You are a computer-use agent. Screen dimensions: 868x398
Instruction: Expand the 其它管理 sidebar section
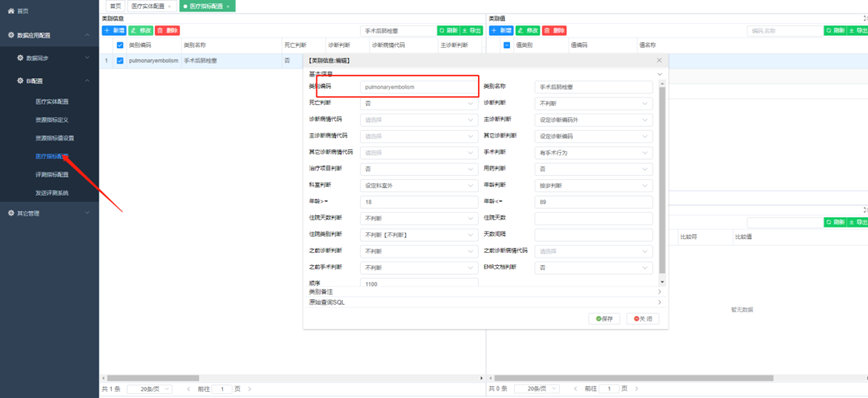[87, 213]
